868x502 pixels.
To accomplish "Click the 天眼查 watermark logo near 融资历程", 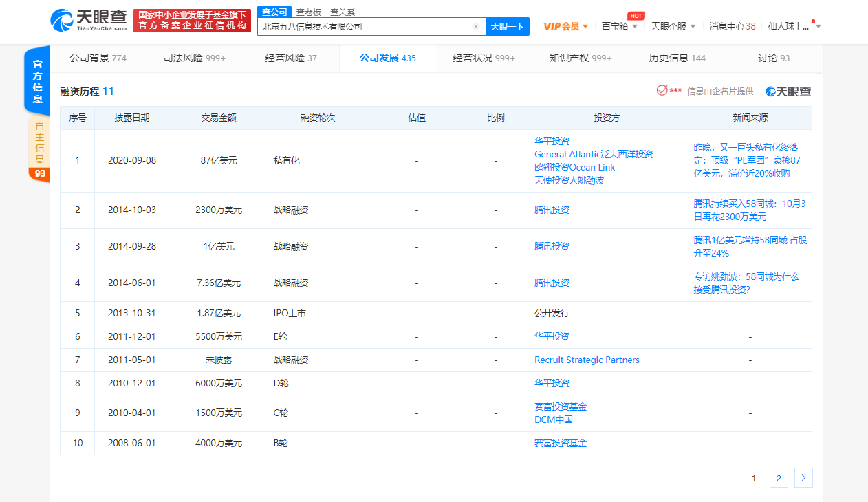I will click(788, 90).
